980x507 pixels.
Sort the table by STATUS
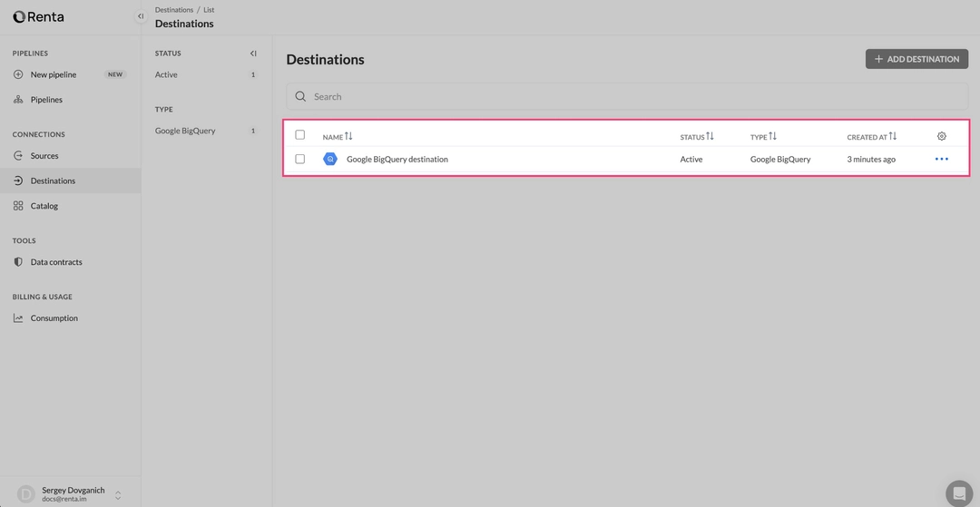(x=697, y=136)
